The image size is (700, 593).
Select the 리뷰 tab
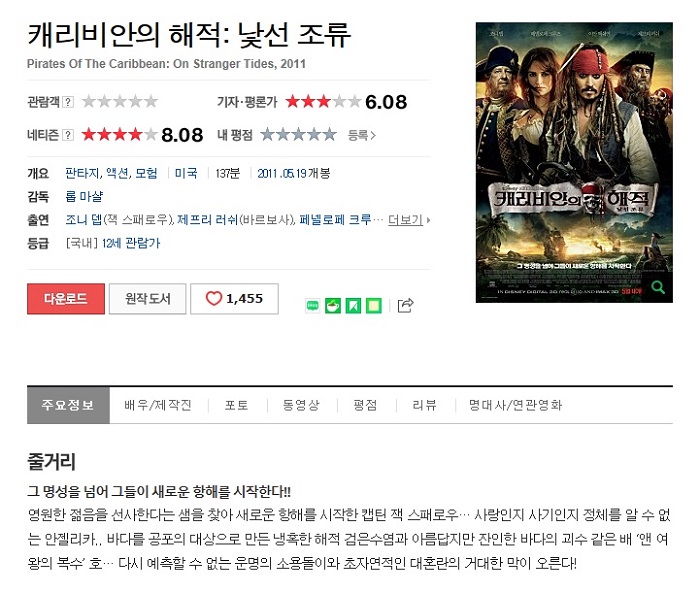pos(425,405)
